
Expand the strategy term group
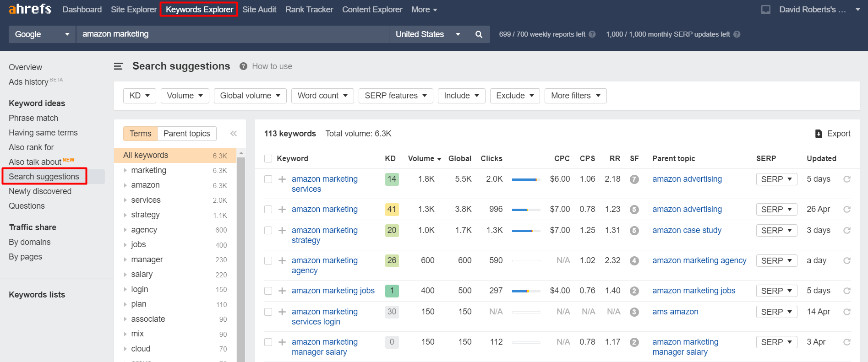coord(126,215)
